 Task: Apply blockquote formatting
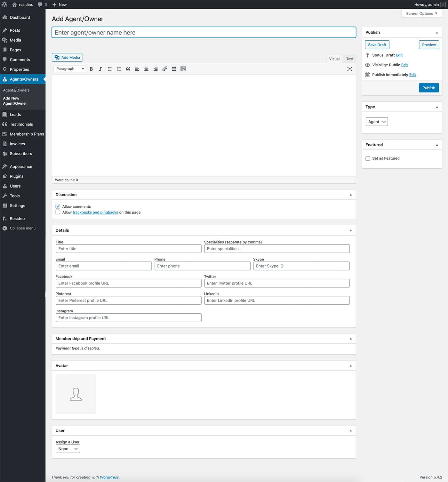click(128, 69)
